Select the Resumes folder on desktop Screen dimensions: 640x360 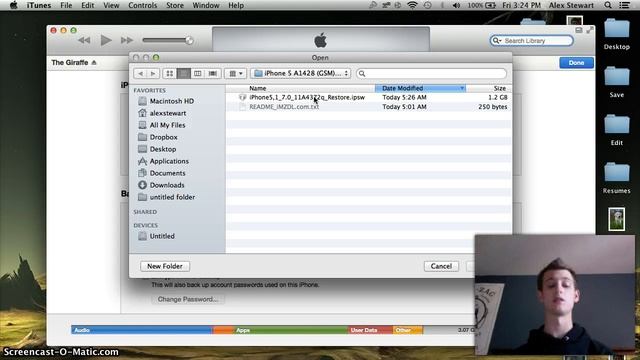(616, 178)
